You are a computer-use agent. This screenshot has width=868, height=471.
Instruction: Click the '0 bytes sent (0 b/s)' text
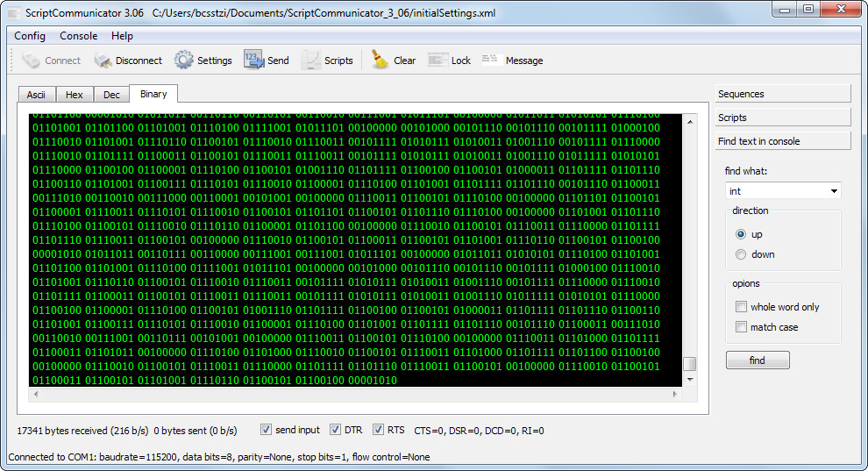pyautogui.click(x=196, y=431)
